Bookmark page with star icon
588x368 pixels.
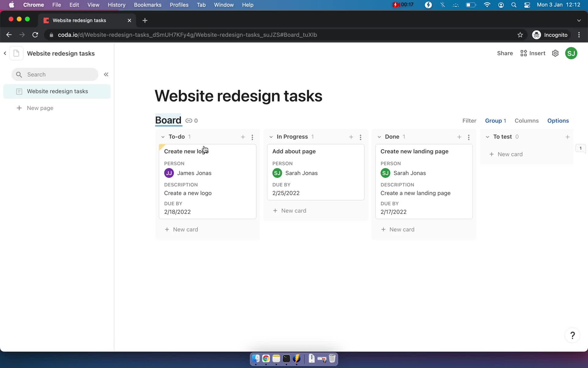[x=520, y=35]
